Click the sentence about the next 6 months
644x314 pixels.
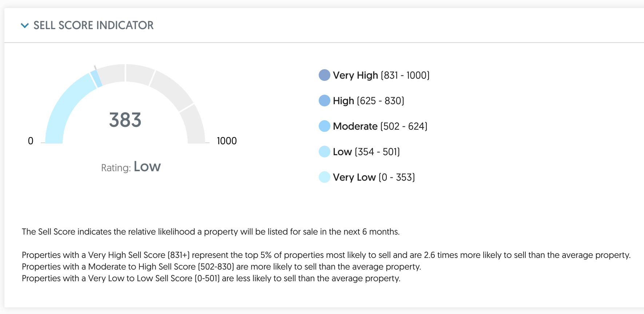(x=211, y=232)
